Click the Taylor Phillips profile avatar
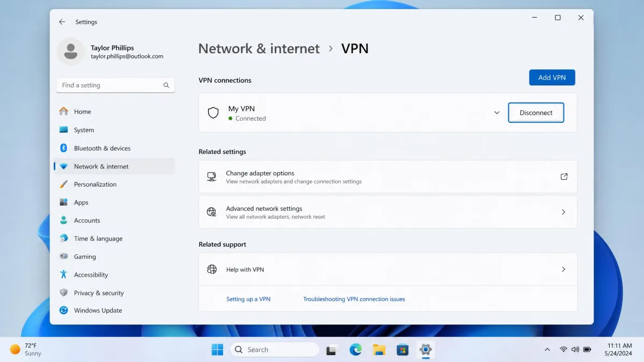The image size is (644, 362). pos(71,51)
